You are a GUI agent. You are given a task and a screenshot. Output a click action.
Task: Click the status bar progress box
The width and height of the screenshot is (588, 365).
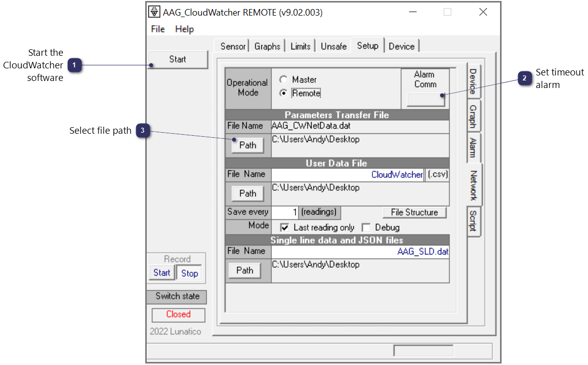[x=423, y=351]
